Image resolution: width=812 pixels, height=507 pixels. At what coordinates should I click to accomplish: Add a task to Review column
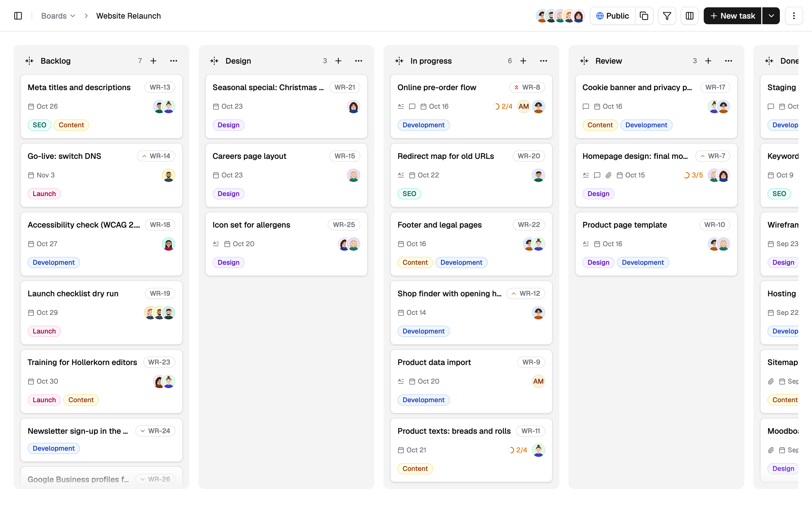coord(708,61)
